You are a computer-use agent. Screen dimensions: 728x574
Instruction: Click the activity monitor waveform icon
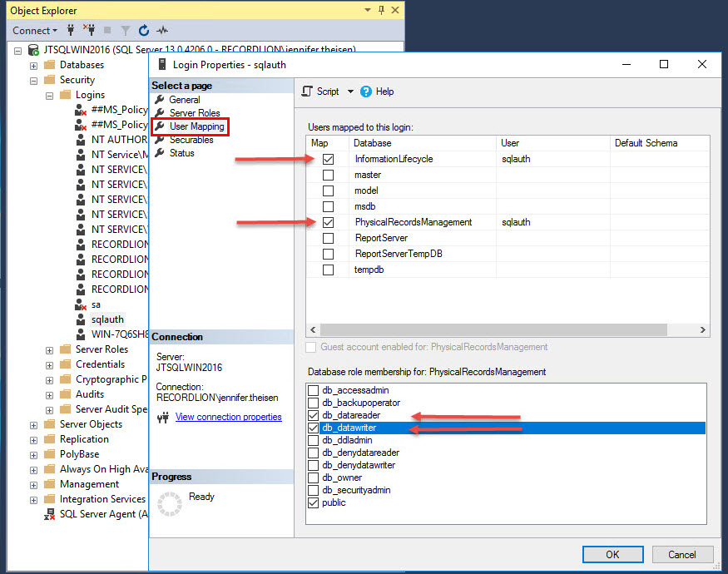tap(161, 31)
